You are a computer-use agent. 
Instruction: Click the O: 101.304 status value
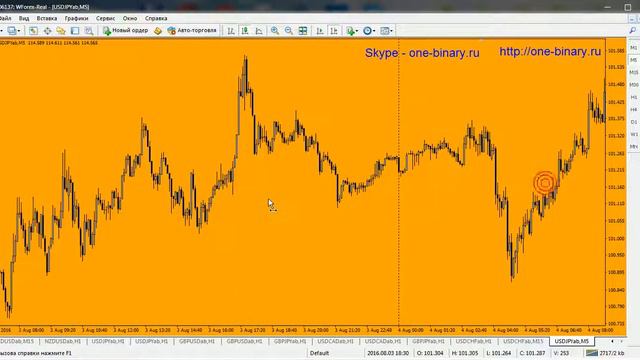[430, 353]
